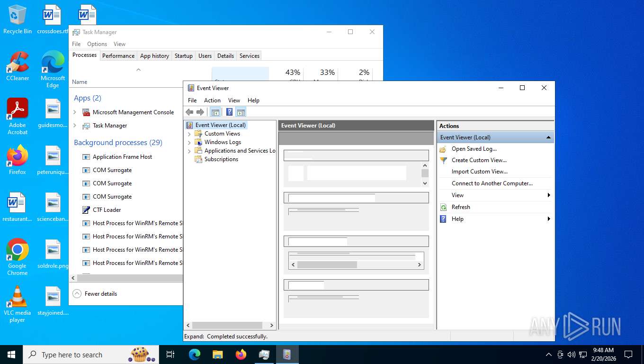Click the Custom Views folder icon
Viewport: 644px width, 364px height.
click(x=198, y=134)
